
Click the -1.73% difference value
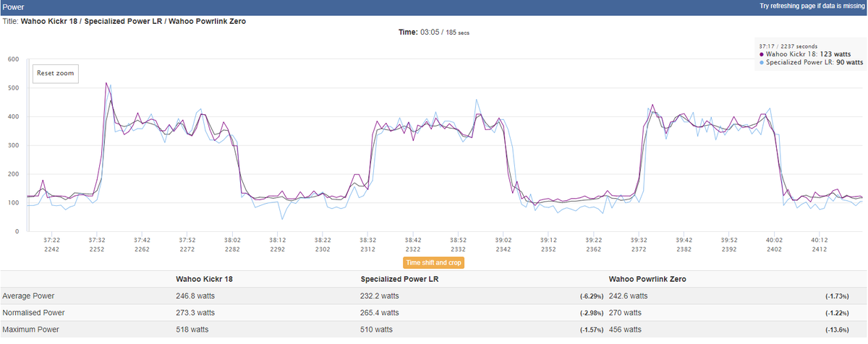[838, 296]
